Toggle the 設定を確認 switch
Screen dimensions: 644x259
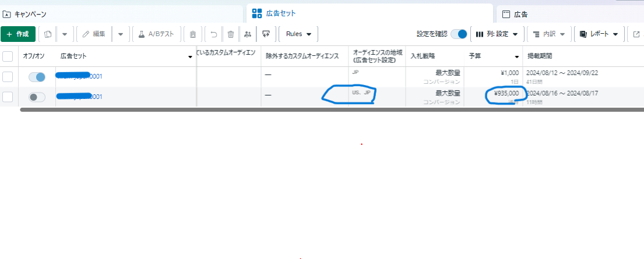pyautogui.click(x=459, y=34)
